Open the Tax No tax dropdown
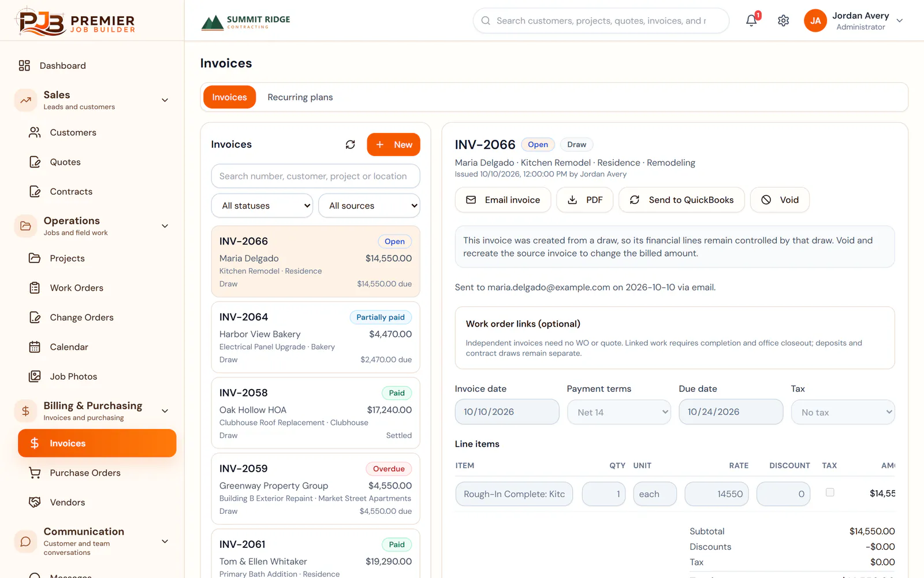This screenshot has width=924, height=578. [843, 412]
